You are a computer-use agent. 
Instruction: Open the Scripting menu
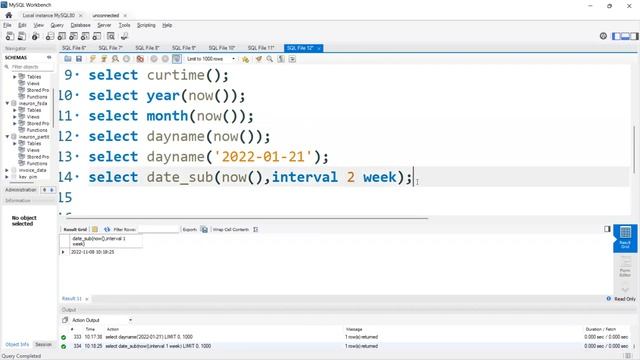pyautogui.click(x=146, y=25)
